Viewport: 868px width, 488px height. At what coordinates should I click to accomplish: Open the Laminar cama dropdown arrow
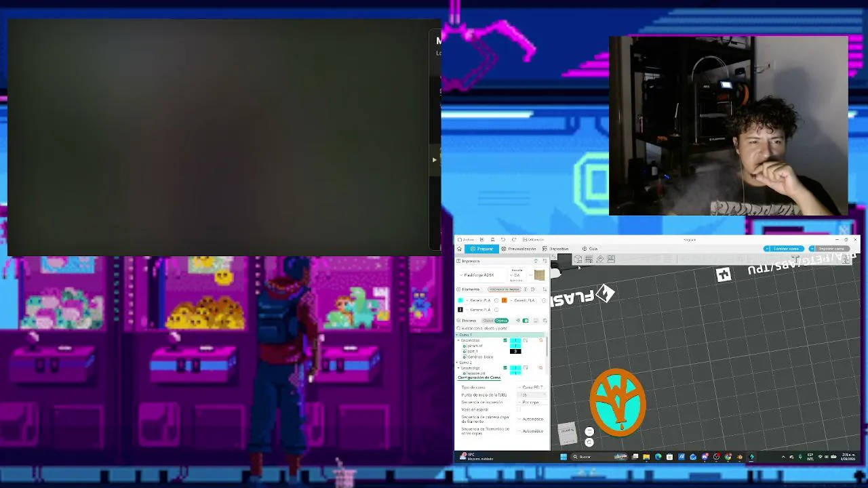pyautogui.click(x=767, y=249)
